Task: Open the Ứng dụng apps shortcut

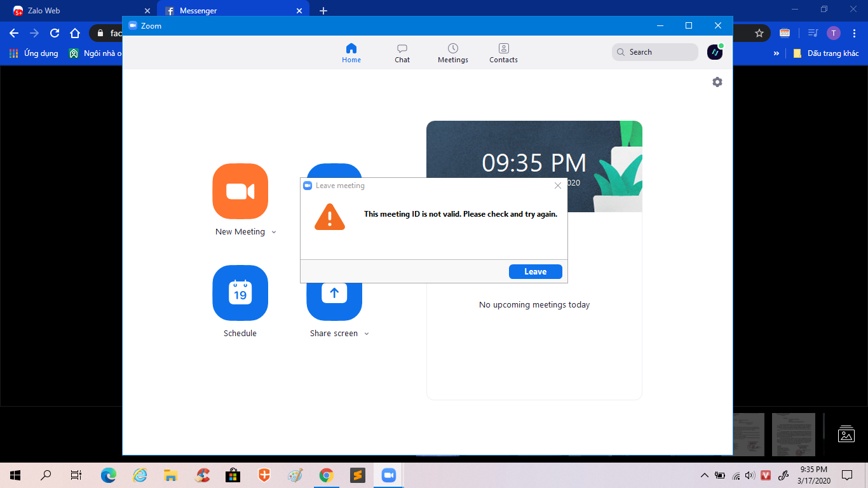Action: (34, 53)
